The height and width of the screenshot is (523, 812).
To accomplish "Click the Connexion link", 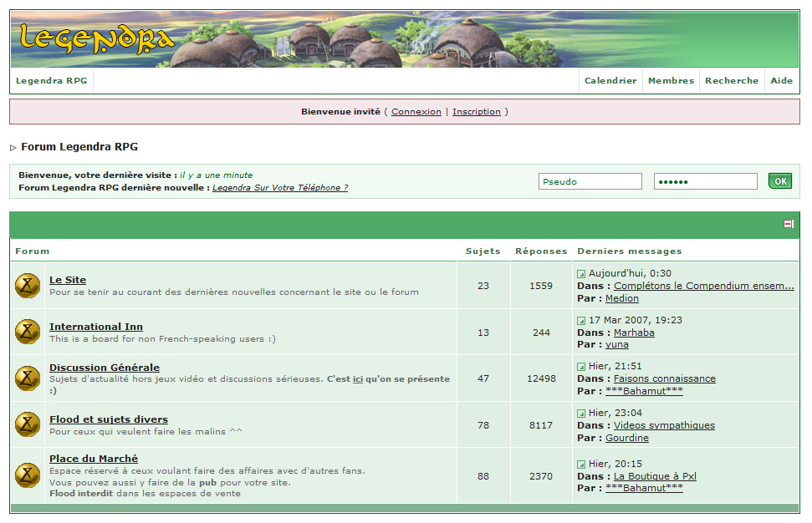I will click(x=416, y=112).
